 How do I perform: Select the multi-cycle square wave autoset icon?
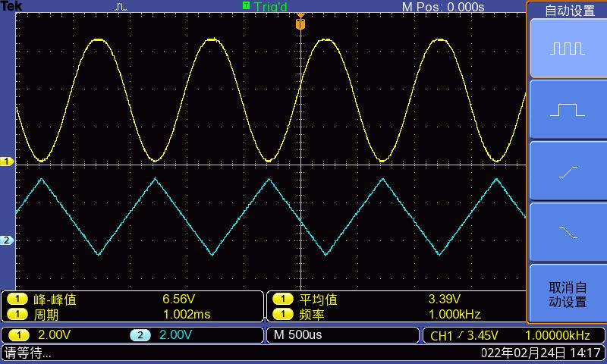[x=567, y=49]
